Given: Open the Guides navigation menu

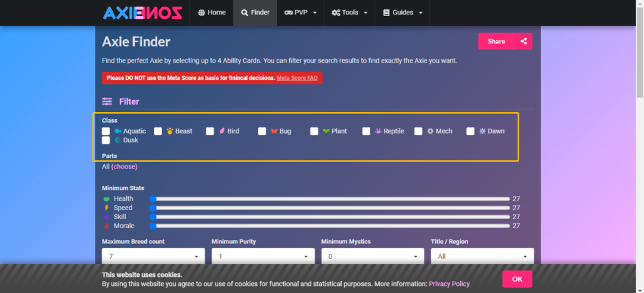Looking at the screenshot, I should point(402,13).
